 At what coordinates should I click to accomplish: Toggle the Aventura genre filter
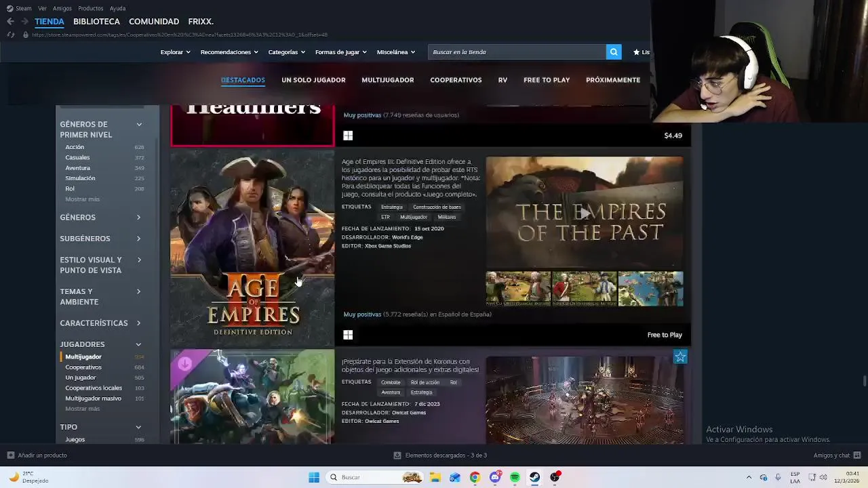tap(77, 168)
